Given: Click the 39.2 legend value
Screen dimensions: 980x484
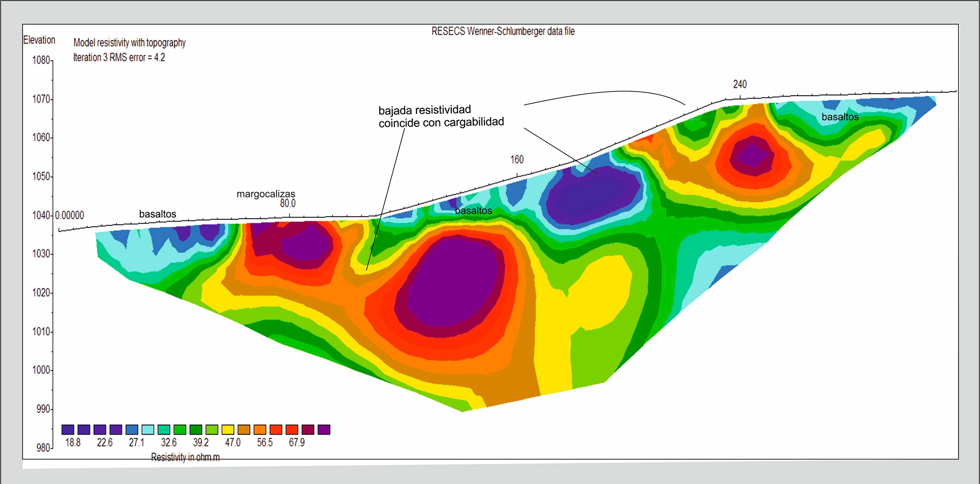Looking at the screenshot, I should (x=201, y=442).
